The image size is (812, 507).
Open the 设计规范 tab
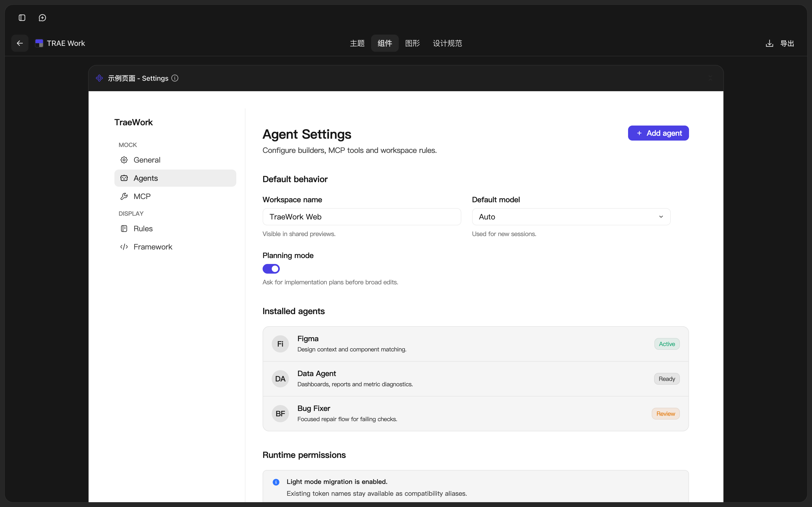447,43
